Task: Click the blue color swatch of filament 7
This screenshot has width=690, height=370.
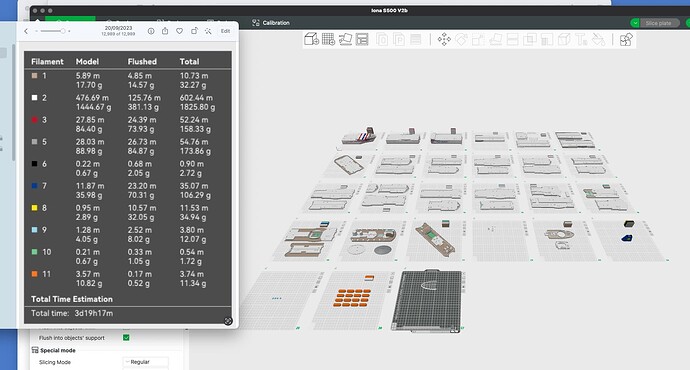Action: [x=34, y=186]
